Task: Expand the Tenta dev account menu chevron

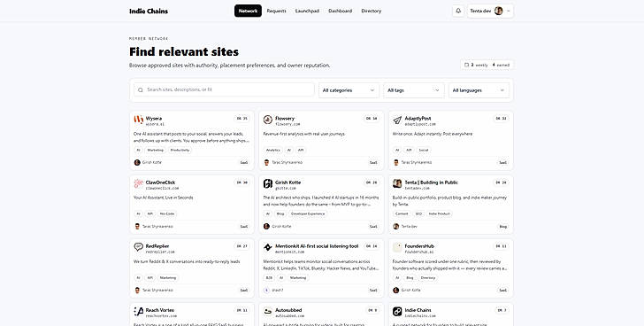Action: (509, 12)
